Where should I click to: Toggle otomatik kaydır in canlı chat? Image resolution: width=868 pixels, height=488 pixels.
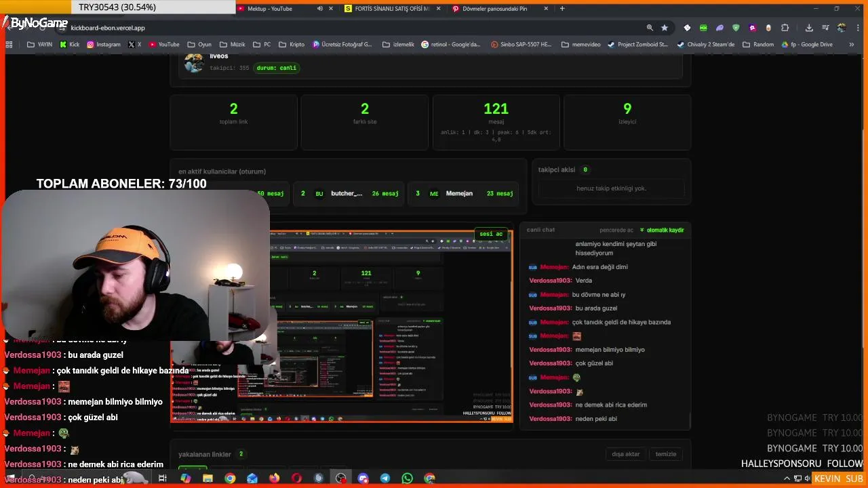point(662,230)
